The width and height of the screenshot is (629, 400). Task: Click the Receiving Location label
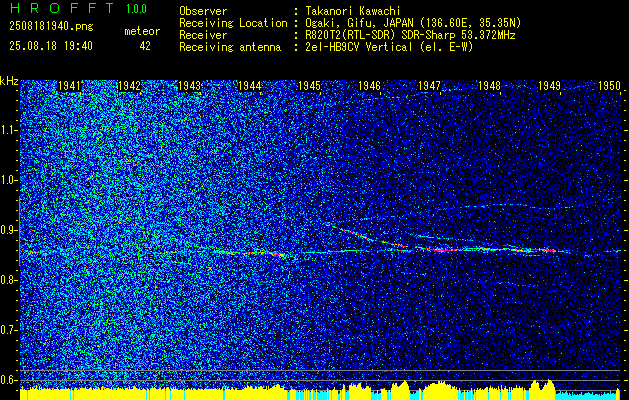(x=233, y=23)
